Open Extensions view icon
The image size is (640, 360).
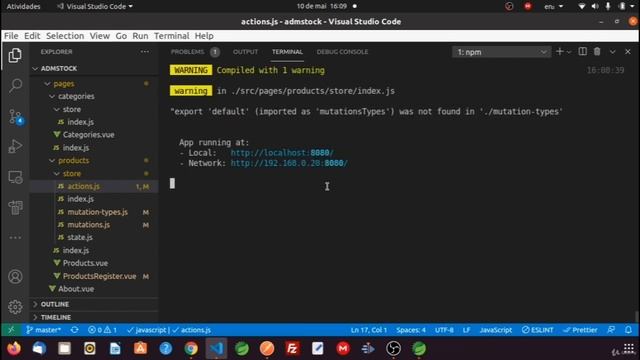[x=15, y=207]
